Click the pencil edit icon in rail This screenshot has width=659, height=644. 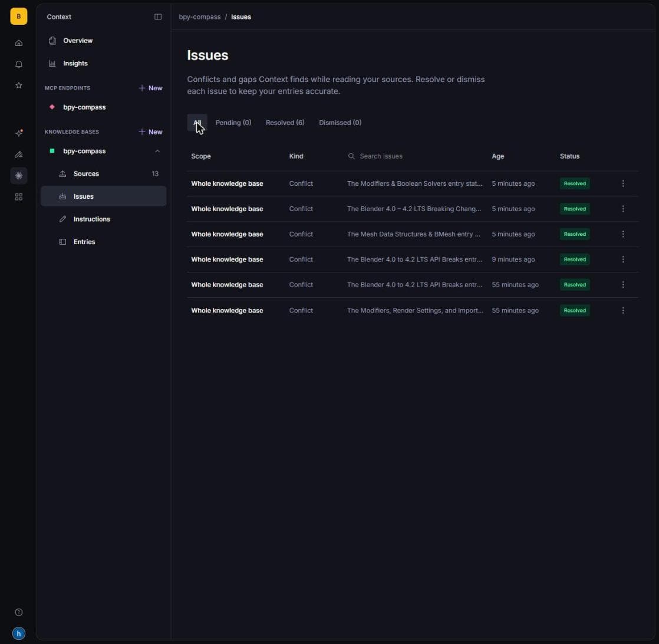18,155
